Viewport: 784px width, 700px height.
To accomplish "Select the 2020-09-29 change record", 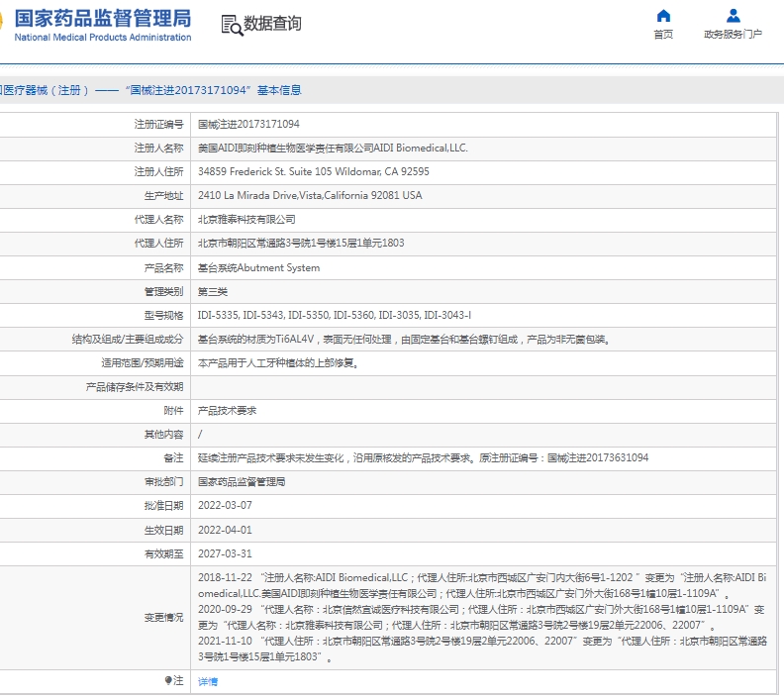I will click(481, 618).
